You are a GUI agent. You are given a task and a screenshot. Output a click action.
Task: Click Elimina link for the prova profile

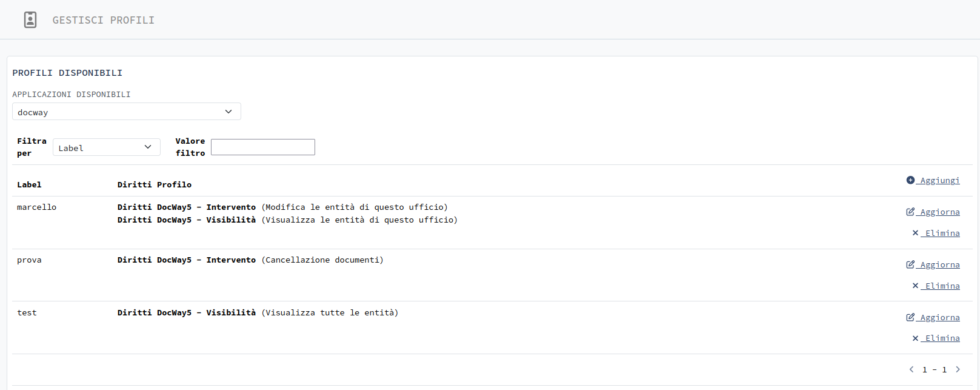[x=942, y=286]
